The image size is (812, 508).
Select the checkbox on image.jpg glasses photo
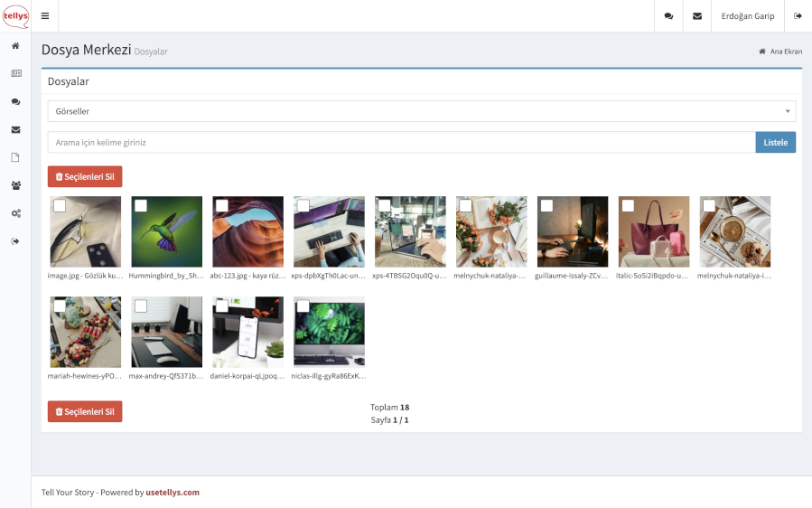tap(60, 206)
